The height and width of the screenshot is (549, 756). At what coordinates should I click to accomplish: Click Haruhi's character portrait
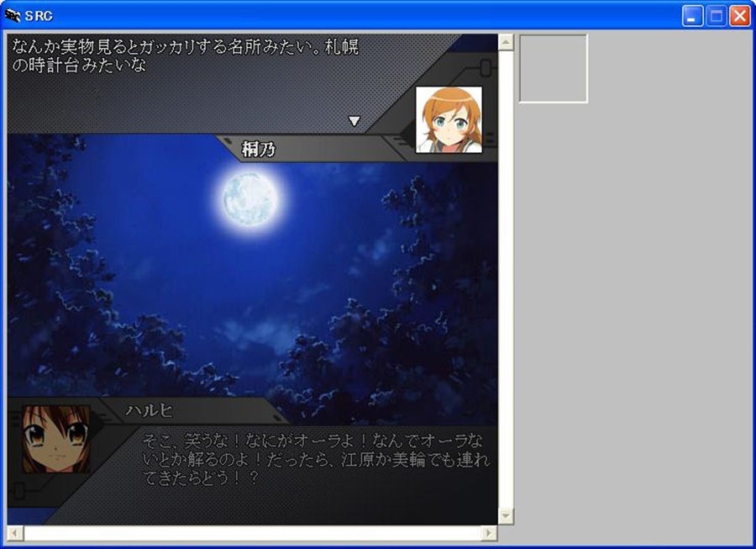(56, 439)
